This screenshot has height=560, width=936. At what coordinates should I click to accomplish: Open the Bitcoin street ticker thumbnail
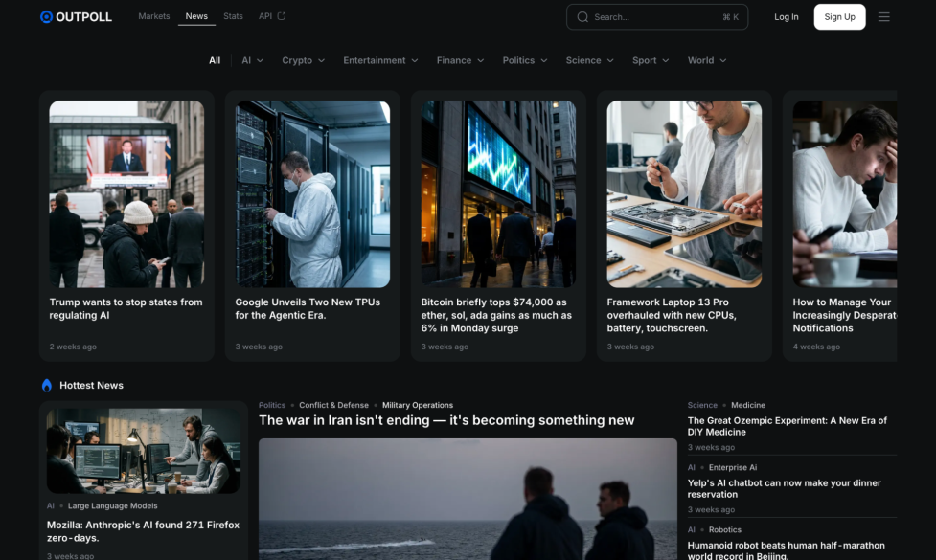498,193
